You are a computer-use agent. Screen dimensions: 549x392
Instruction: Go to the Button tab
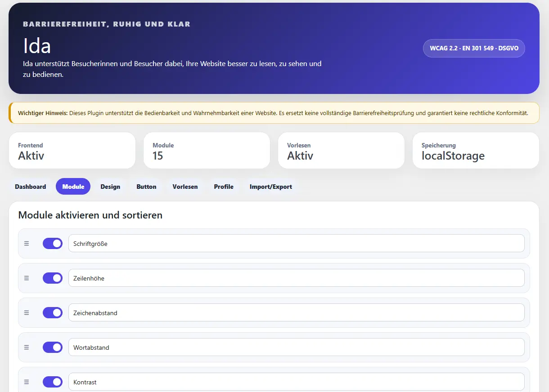pos(146,187)
